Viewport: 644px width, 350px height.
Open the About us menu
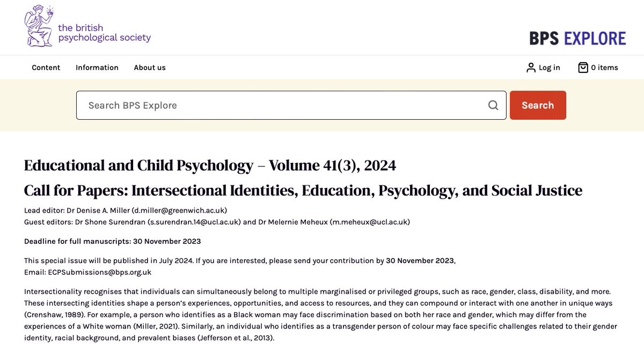tap(150, 68)
